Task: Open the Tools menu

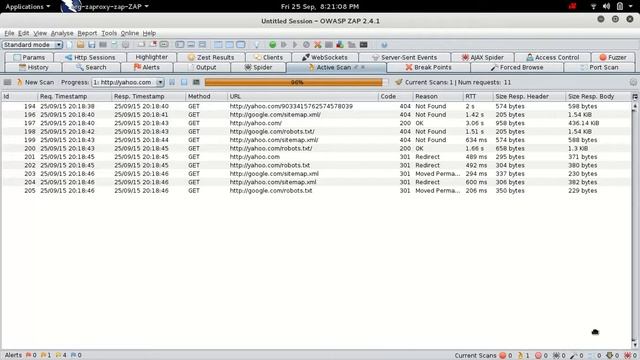Action: [109, 33]
